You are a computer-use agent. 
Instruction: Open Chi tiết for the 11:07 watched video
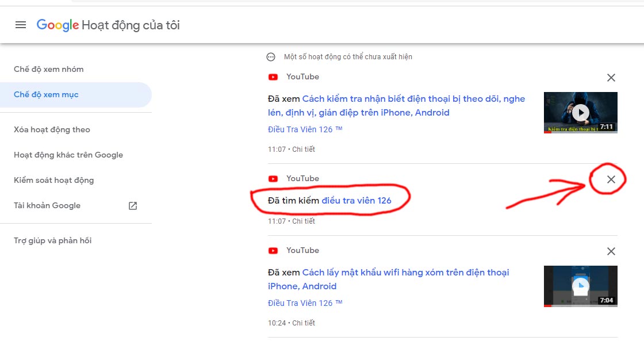(x=304, y=149)
